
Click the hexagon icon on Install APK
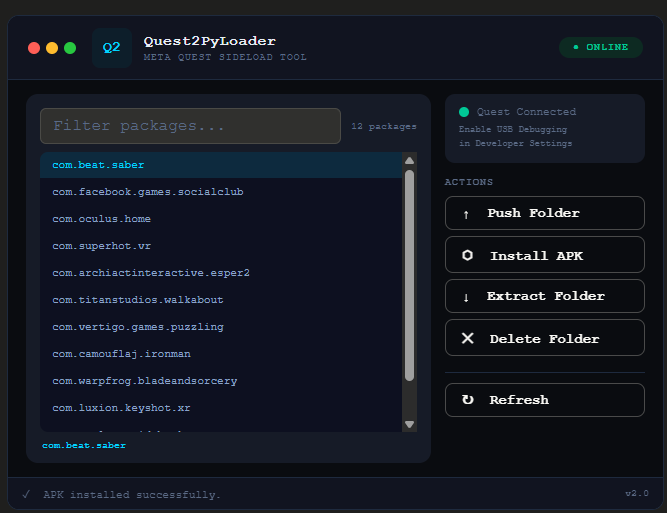[467, 255]
